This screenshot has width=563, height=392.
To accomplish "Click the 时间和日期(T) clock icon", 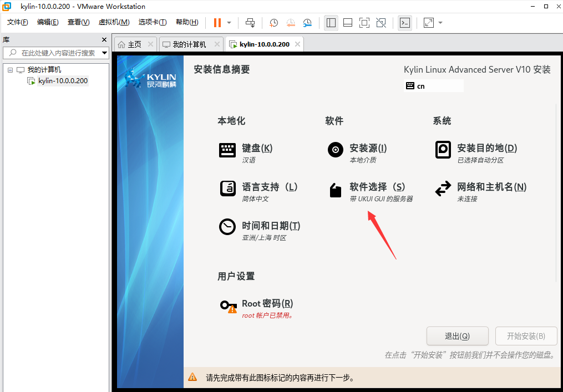I will [227, 227].
